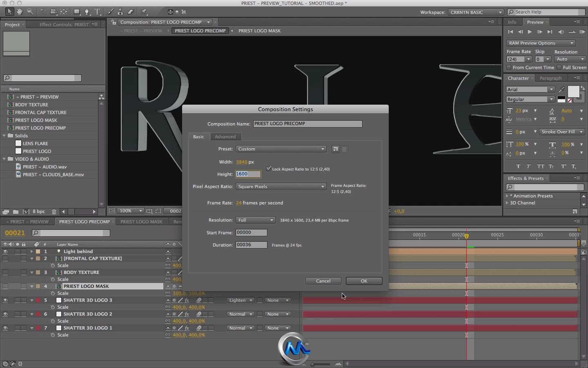
Task: Click the Duration field
Action: (251, 245)
